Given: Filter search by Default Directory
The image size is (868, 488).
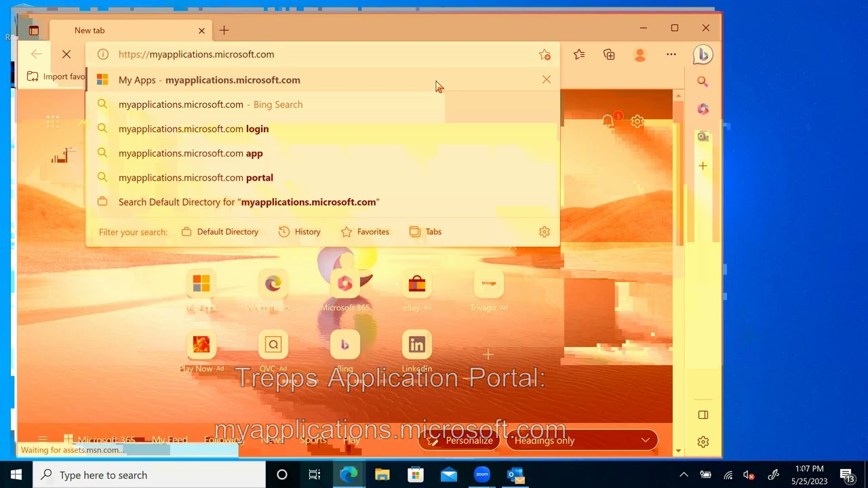Looking at the screenshot, I should [220, 232].
